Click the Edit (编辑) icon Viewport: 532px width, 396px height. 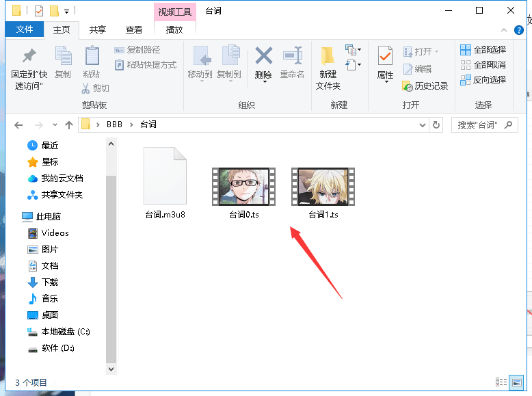[x=408, y=69]
